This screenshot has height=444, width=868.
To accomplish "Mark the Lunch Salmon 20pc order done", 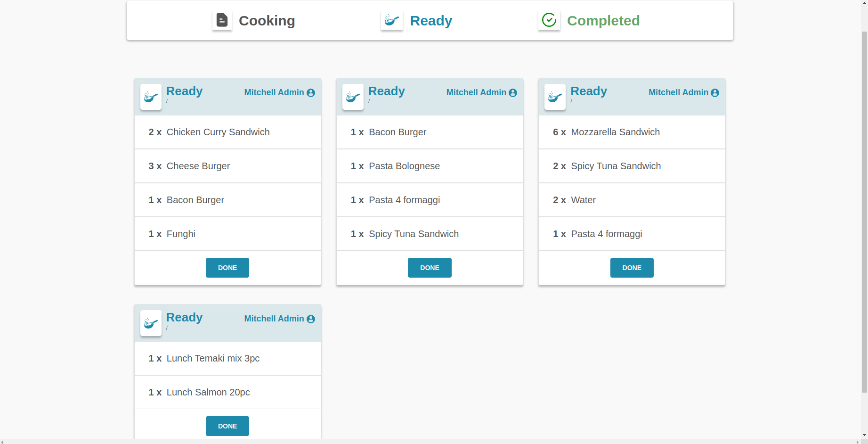I will [227, 426].
